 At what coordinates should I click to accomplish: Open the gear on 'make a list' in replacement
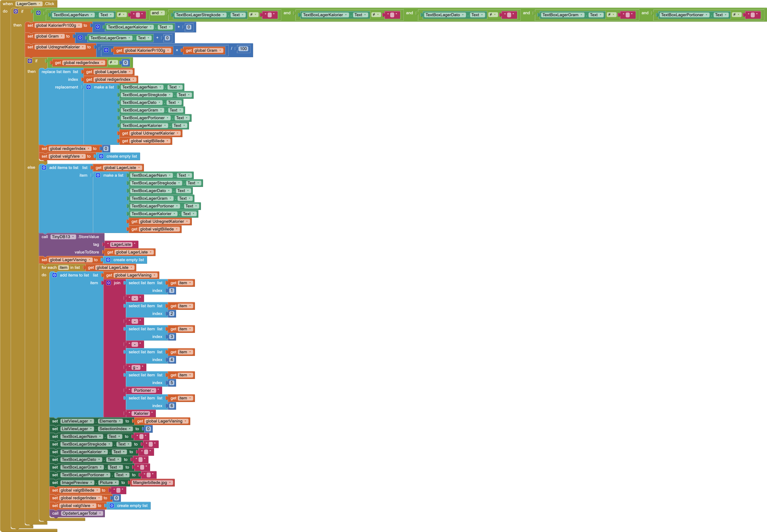(x=89, y=87)
